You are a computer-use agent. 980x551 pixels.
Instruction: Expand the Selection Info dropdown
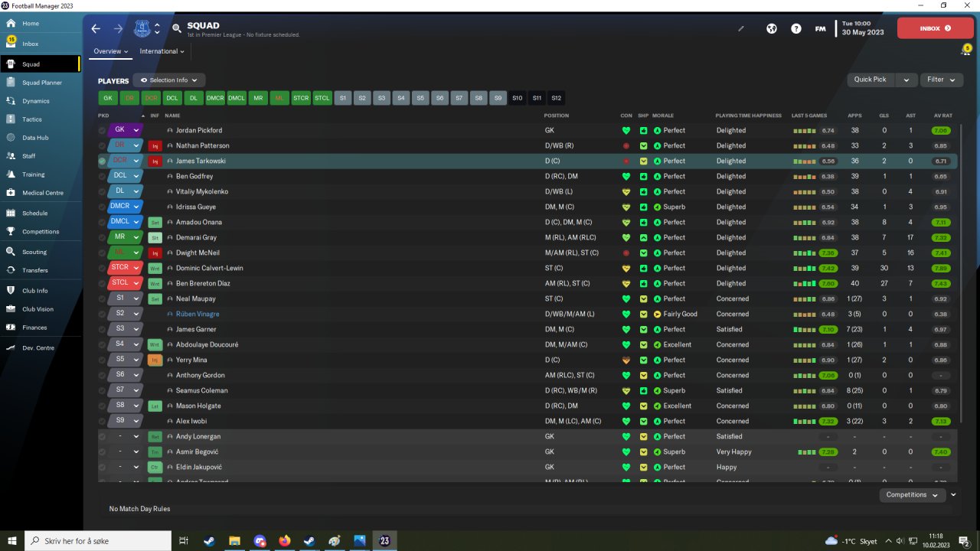tap(168, 80)
